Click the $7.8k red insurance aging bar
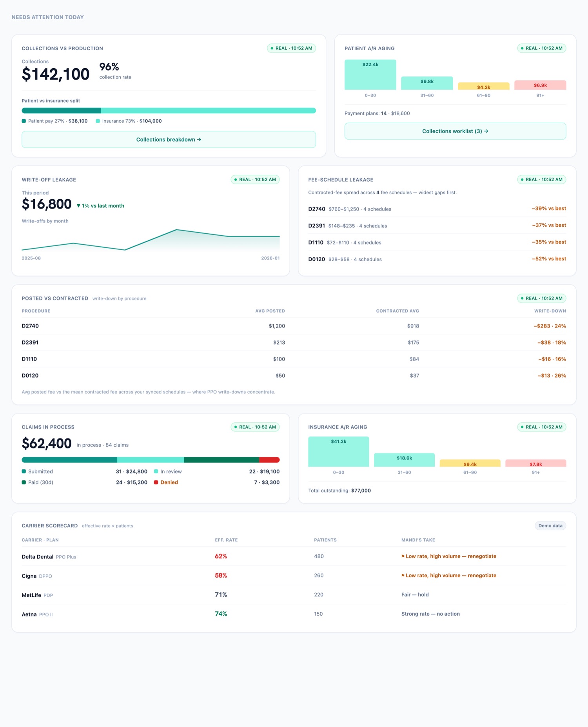 tap(535, 463)
